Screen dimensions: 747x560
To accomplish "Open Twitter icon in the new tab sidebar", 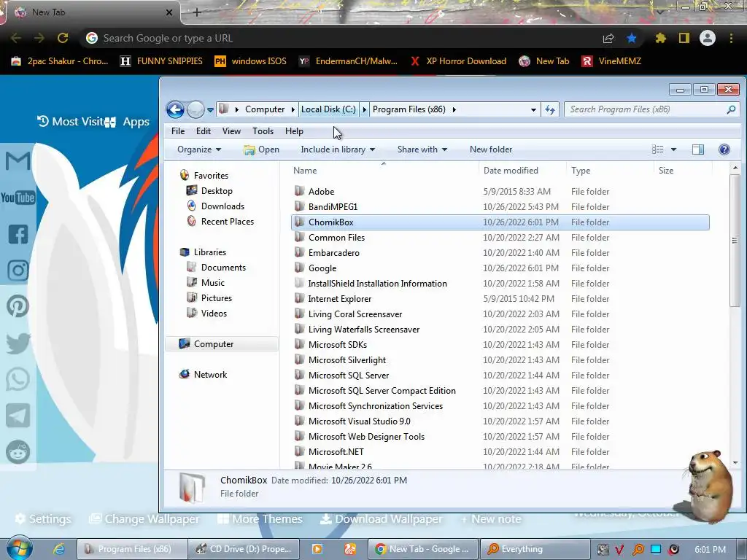I will click(18, 343).
